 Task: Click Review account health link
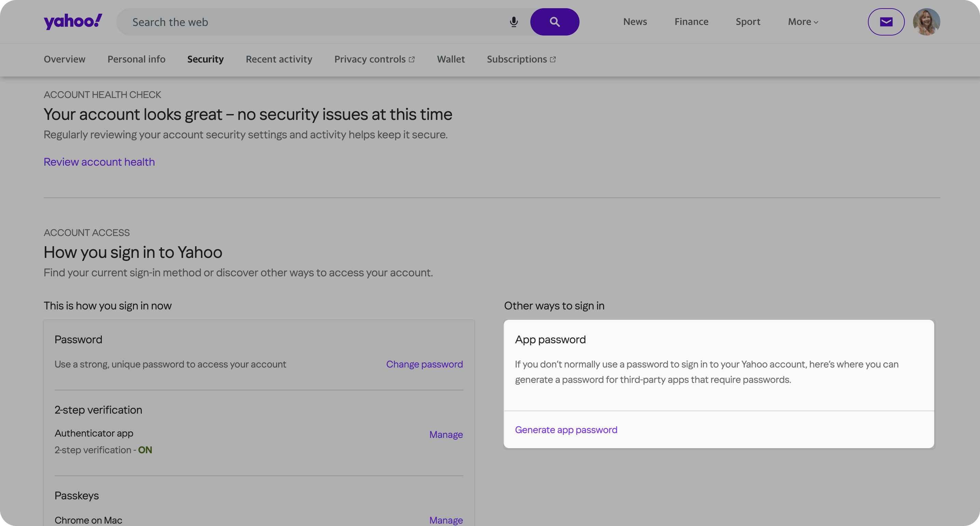[x=99, y=162]
